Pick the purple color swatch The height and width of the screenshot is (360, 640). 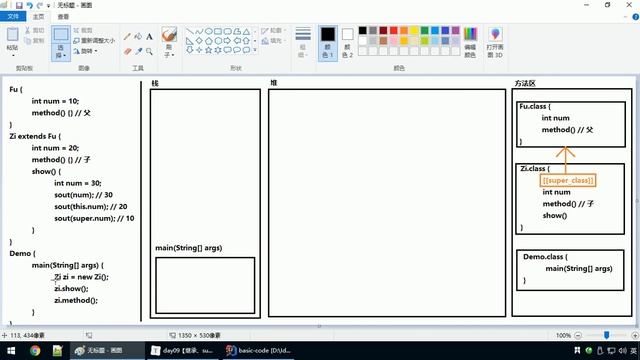click(x=456, y=30)
